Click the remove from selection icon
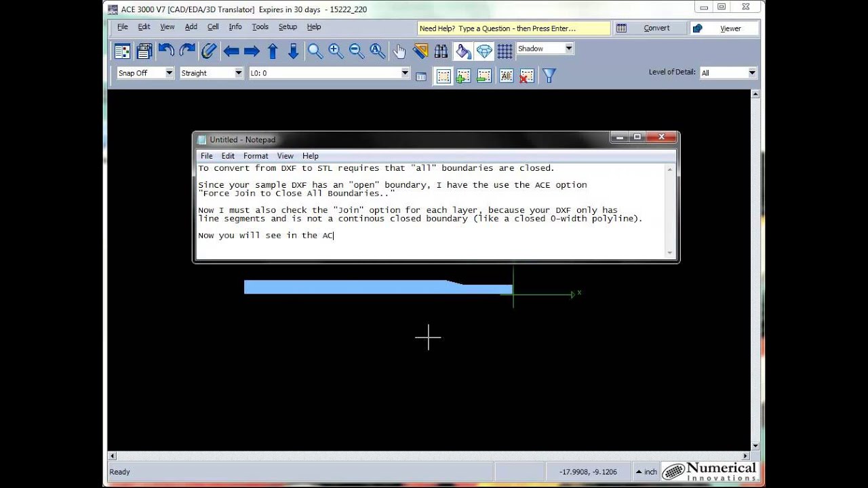868x488 pixels. (484, 76)
